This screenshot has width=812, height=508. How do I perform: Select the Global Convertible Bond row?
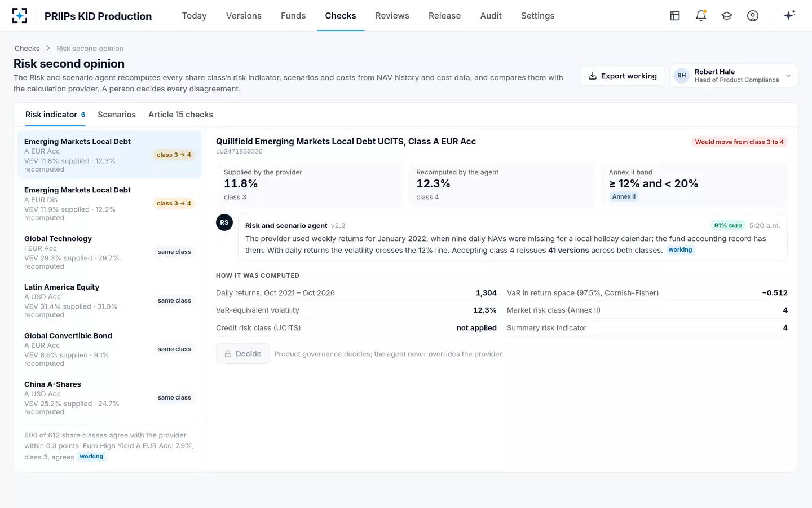coord(109,349)
